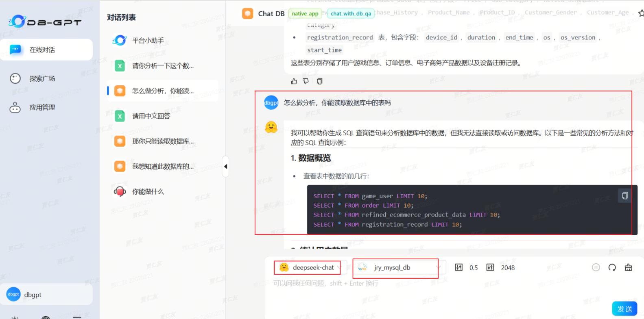644x319 pixels.
Task: Click the temperature 0.5 settings icon
Action: (x=459, y=267)
